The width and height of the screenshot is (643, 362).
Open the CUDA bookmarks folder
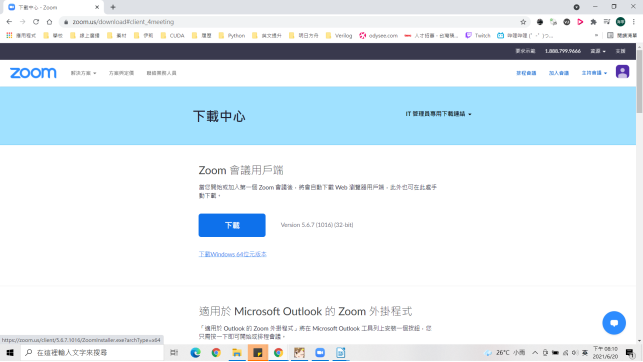click(172, 36)
